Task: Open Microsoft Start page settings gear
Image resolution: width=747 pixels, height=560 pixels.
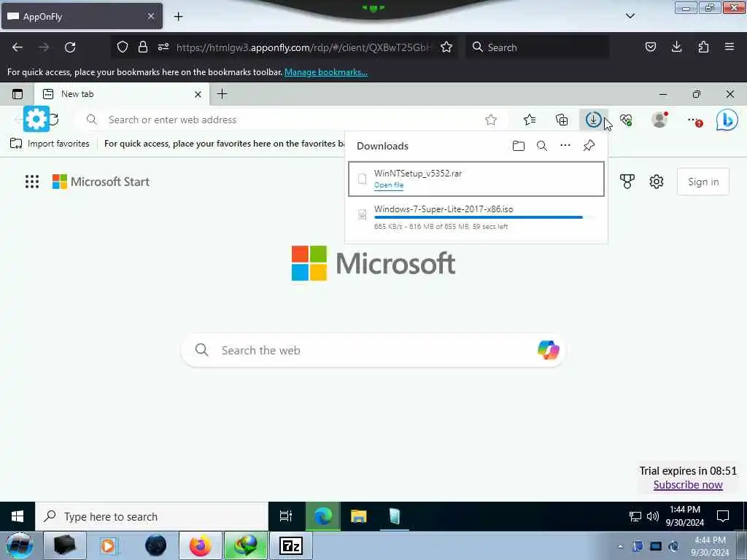Action: tap(657, 182)
